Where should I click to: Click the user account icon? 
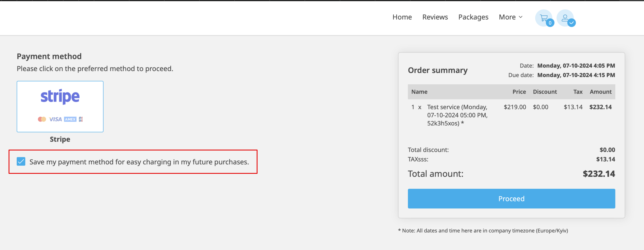pos(565,17)
